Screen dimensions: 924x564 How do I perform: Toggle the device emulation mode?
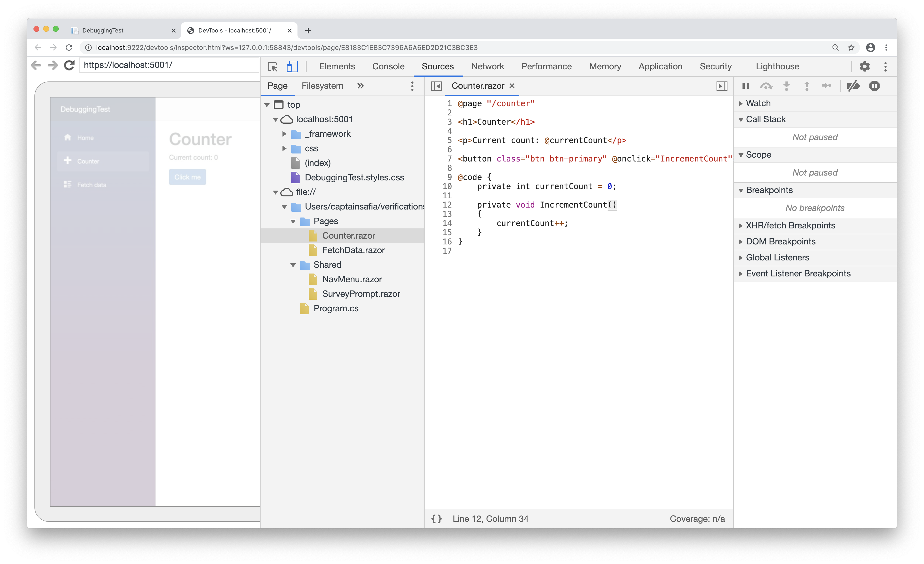click(x=292, y=66)
